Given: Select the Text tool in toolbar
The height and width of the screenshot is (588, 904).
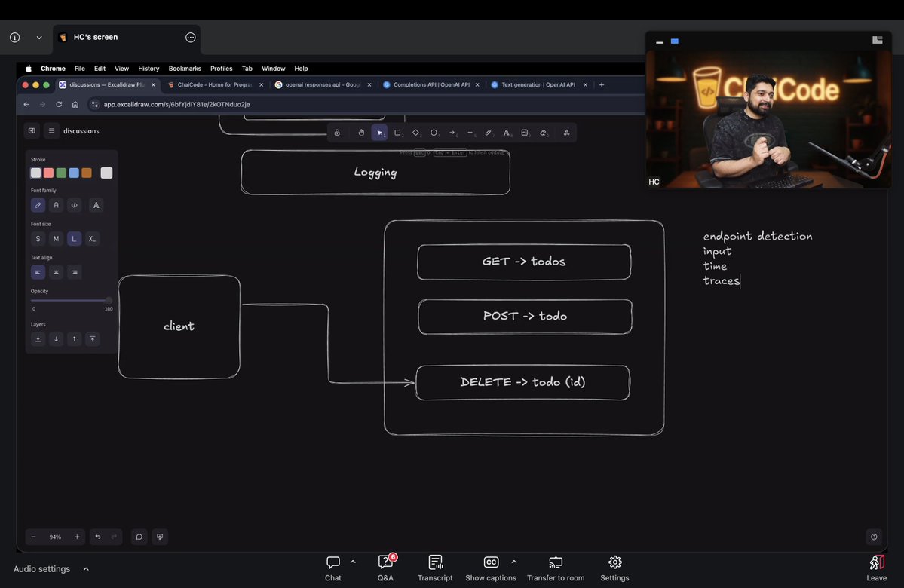Looking at the screenshot, I should (x=506, y=133).
